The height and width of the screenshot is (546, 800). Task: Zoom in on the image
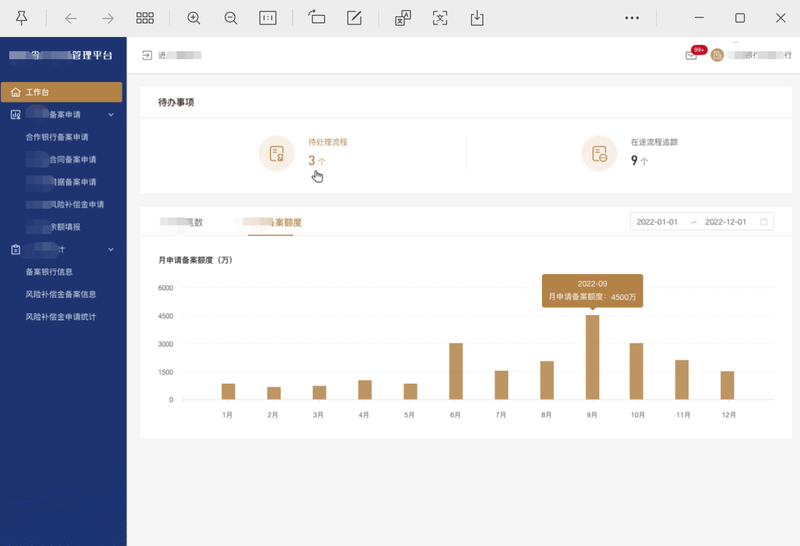coord(194,18)
